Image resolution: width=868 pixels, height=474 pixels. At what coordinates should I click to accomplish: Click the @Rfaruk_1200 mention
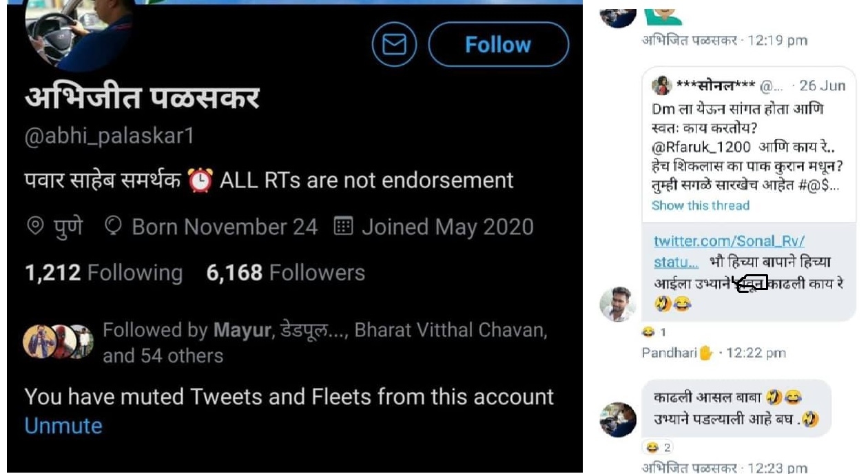click(701, 147)
